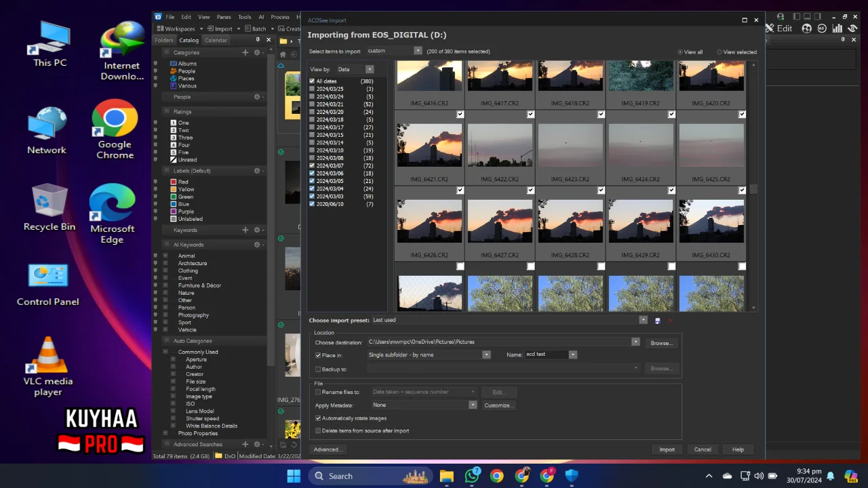The height and width of the screenshot is (488, 868).
Task: Click the Advanced... button
Action: 328,449
